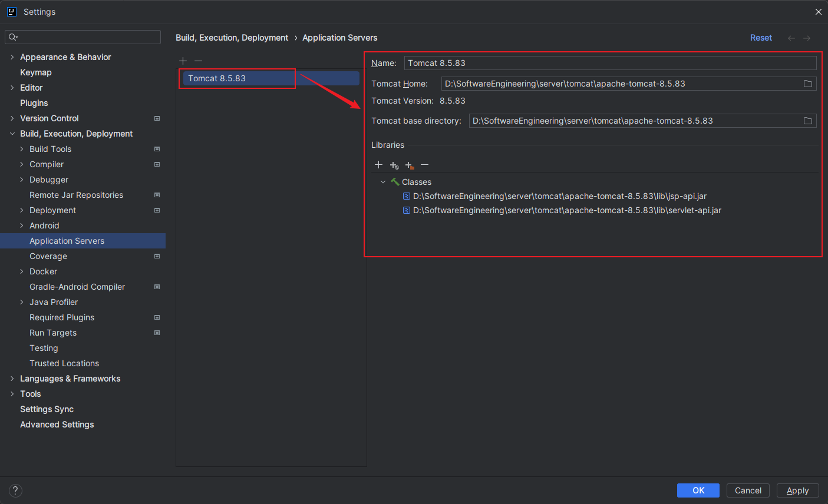Click Reset link
The width and height of the screenshot is (828, 504).
tap(761, 38)
